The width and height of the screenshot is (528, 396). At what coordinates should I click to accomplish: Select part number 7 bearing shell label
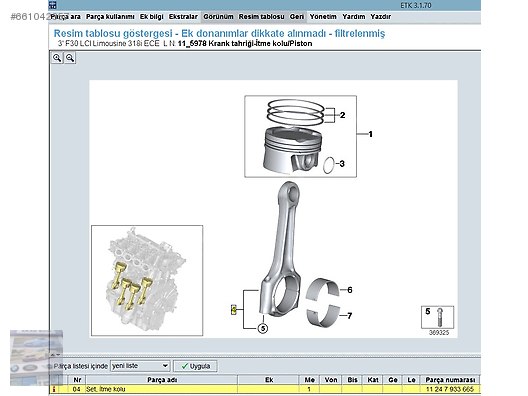pos(350,316)
